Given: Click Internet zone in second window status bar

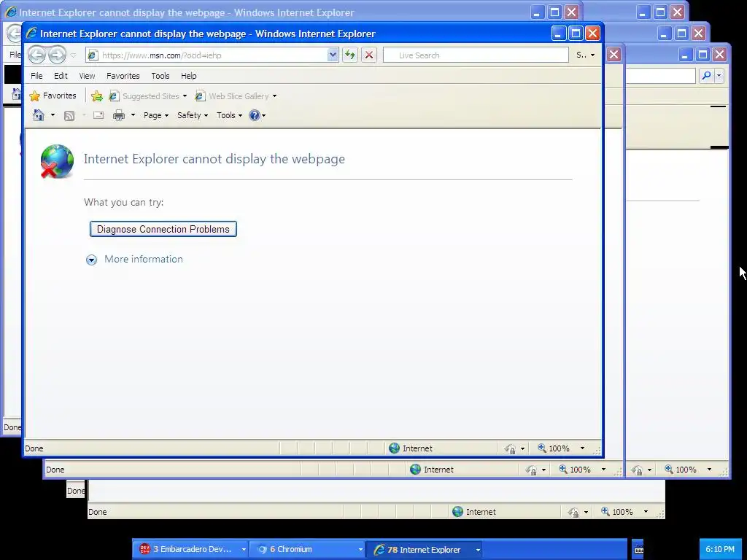Looking at the screenshot, I should pos(432,470).
